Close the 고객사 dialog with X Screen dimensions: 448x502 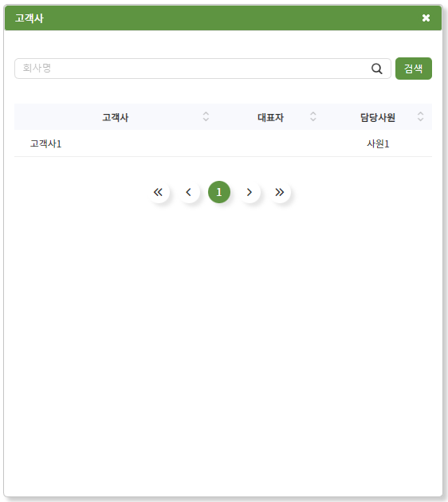pyautogui.click(x=426, y=18)
